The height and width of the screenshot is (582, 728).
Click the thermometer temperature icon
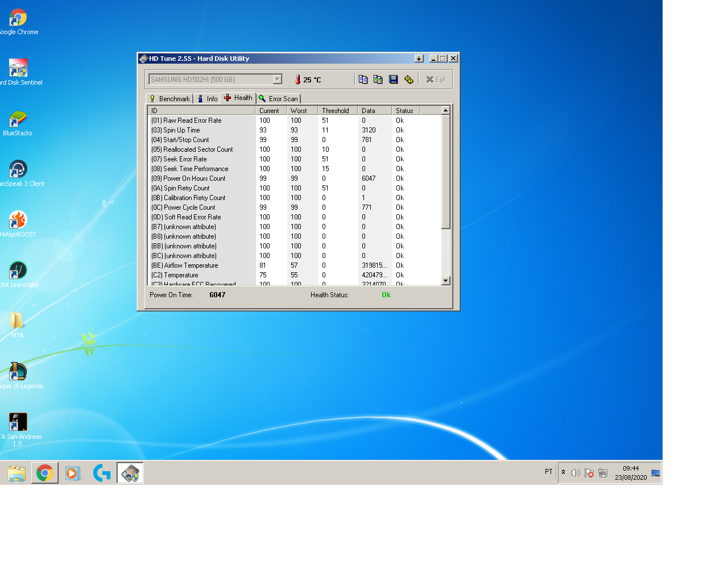coord(297,80)
